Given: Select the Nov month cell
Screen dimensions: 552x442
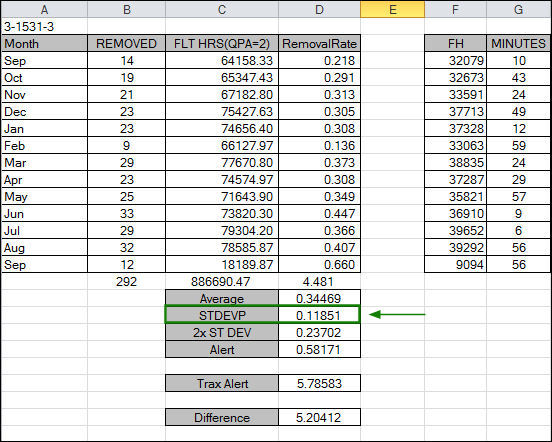Looking at the screenshot, I should (44, 94).
